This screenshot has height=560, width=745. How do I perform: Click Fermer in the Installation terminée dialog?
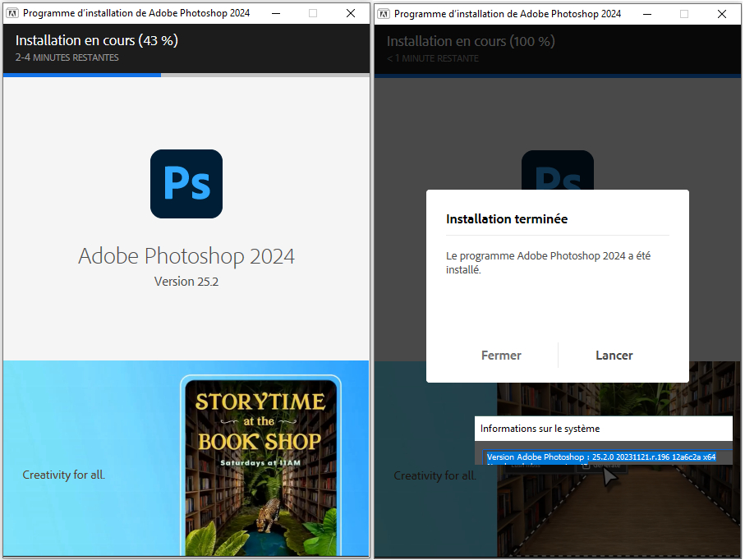coord(501,356)
